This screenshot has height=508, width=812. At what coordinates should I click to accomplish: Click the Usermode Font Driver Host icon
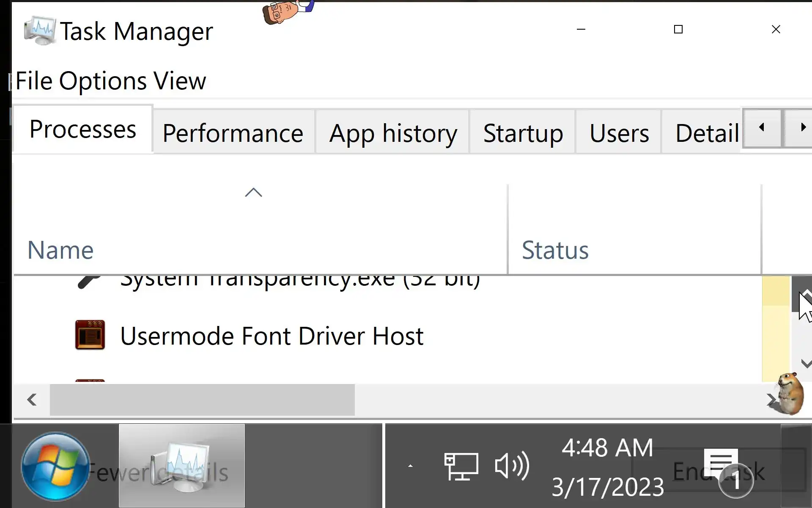pyautogui.click(x=90, y=335)
